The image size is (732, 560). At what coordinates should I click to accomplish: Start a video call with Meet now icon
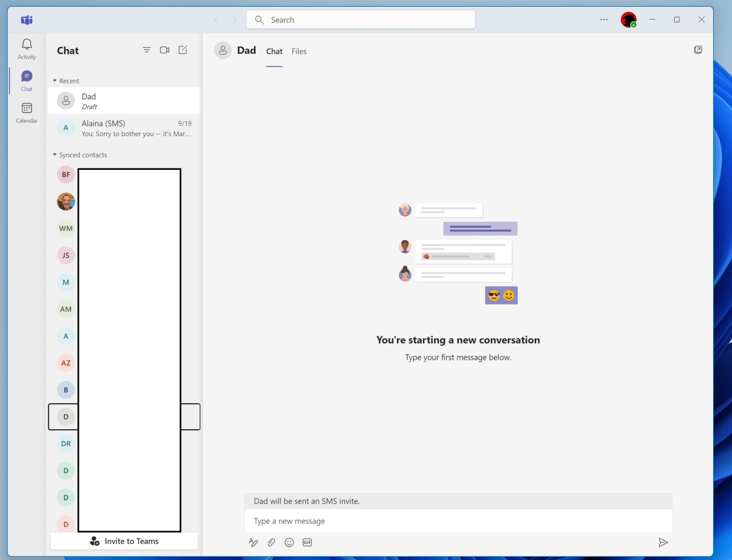click(x=165, y=50)
